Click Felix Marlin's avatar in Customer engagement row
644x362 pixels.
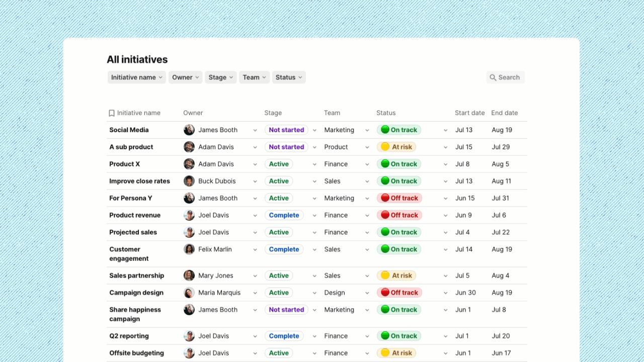pos(189,249)
